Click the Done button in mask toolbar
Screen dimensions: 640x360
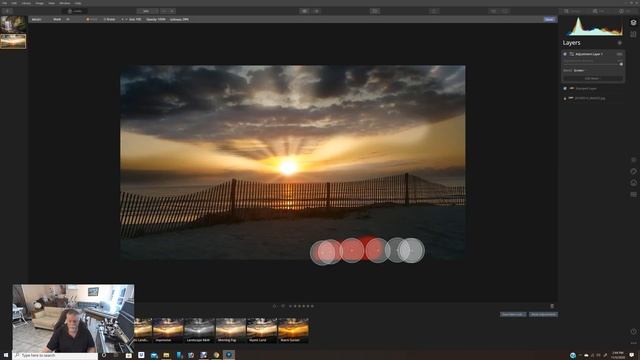(549, 19)
